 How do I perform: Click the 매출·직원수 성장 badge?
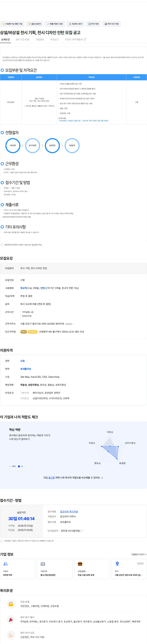55,24
